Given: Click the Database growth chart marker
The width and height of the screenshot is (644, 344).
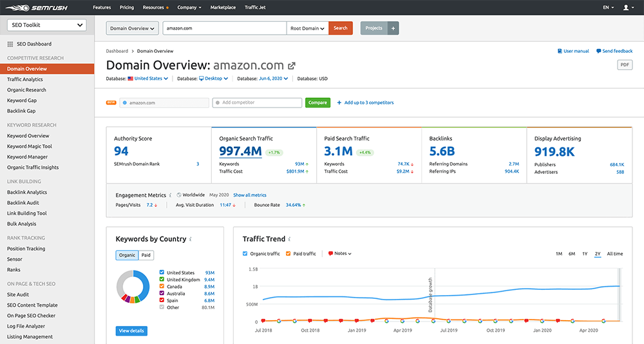Looking at the screenshot, I should tap(431, 294).
